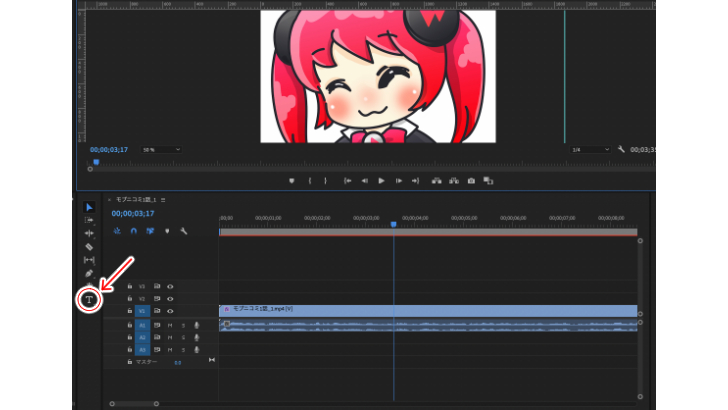Hide track V3 with eye icon
Viewport: 728px width, 410px height.
click(x=170, y=286)
